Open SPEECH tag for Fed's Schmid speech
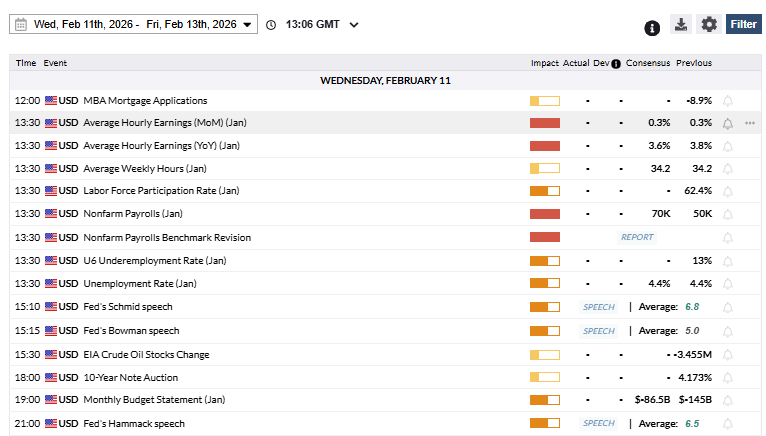 [599, 307]
